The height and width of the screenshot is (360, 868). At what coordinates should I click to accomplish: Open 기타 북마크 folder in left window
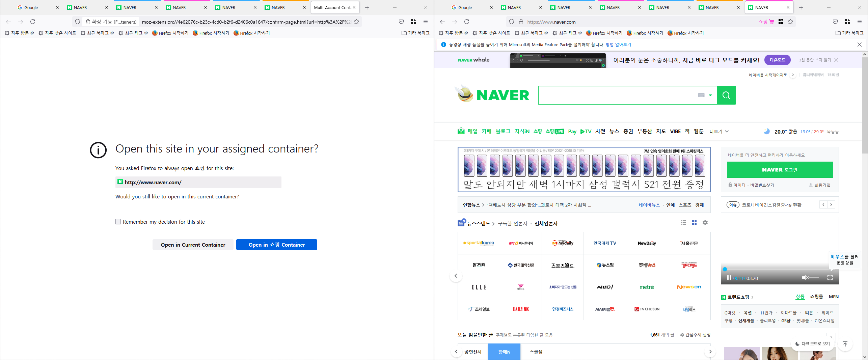[415, 33]
